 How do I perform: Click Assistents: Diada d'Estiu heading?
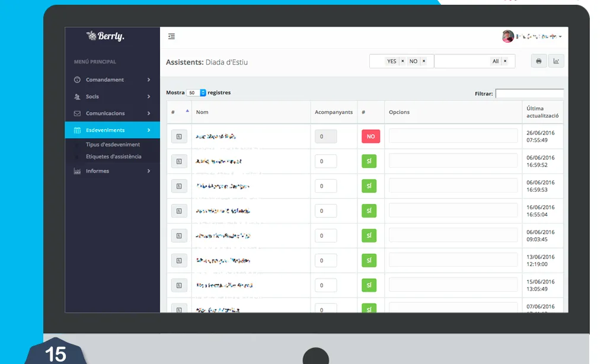207,62
